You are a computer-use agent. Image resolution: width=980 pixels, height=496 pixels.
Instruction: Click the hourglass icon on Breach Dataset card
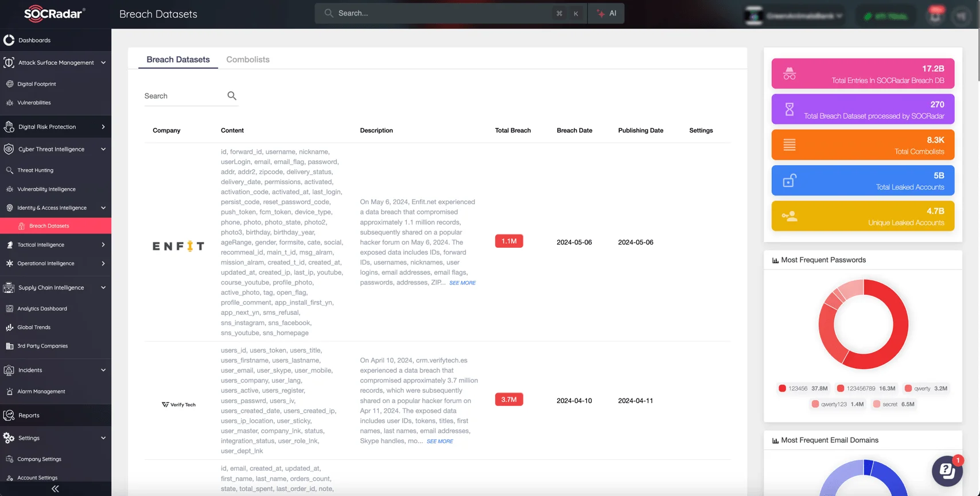click(790, 109)
